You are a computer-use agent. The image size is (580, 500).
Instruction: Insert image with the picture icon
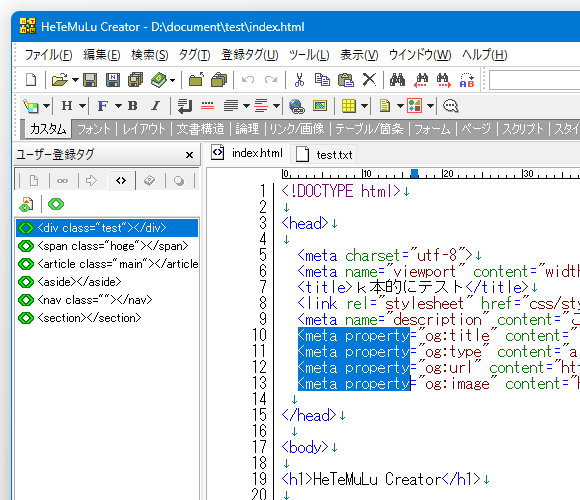[320, 106]
